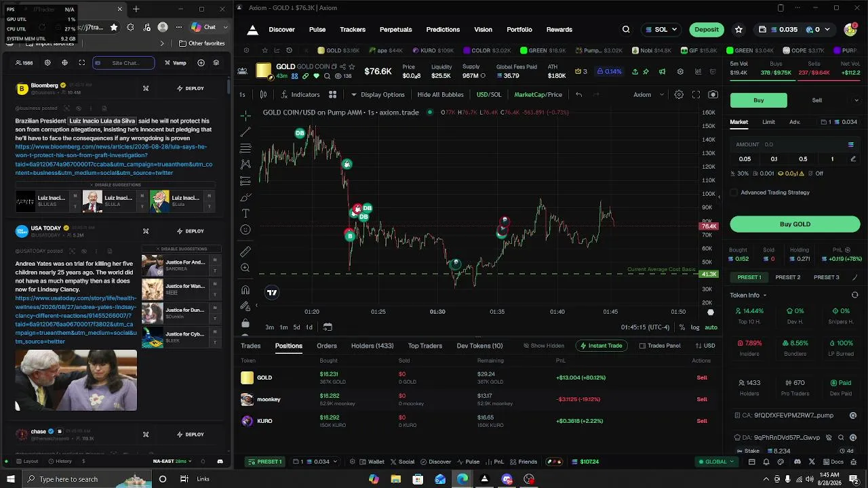Open the Buy/Sell panel options chevron

pos(856,100)
